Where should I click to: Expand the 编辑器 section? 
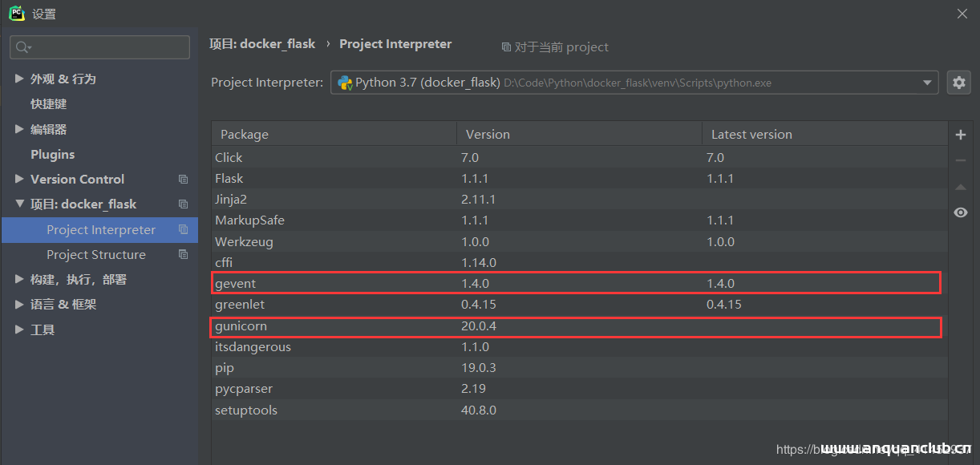pyautogui.click(x=19, y=129)
